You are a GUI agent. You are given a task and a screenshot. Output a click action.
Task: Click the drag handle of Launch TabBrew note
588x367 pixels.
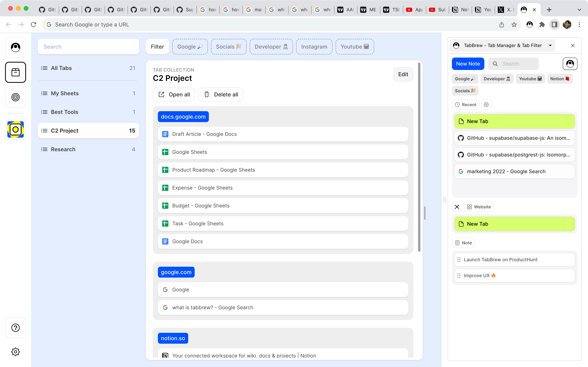coord(459,260)
